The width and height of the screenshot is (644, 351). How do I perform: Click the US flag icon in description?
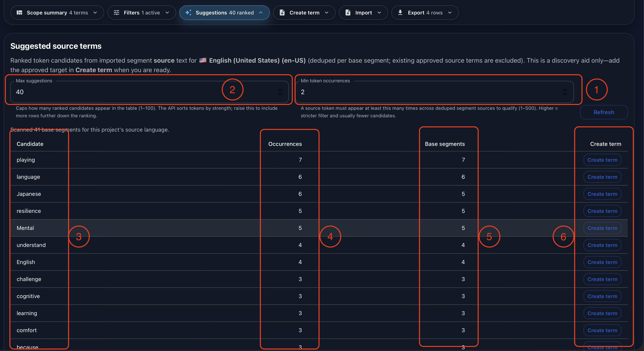(203, 60)
